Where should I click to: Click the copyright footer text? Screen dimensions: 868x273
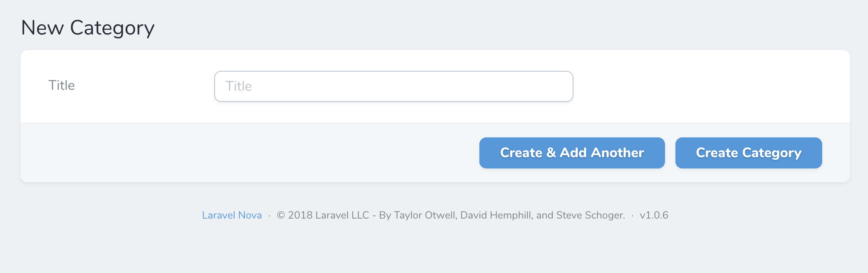pos(450,215)
